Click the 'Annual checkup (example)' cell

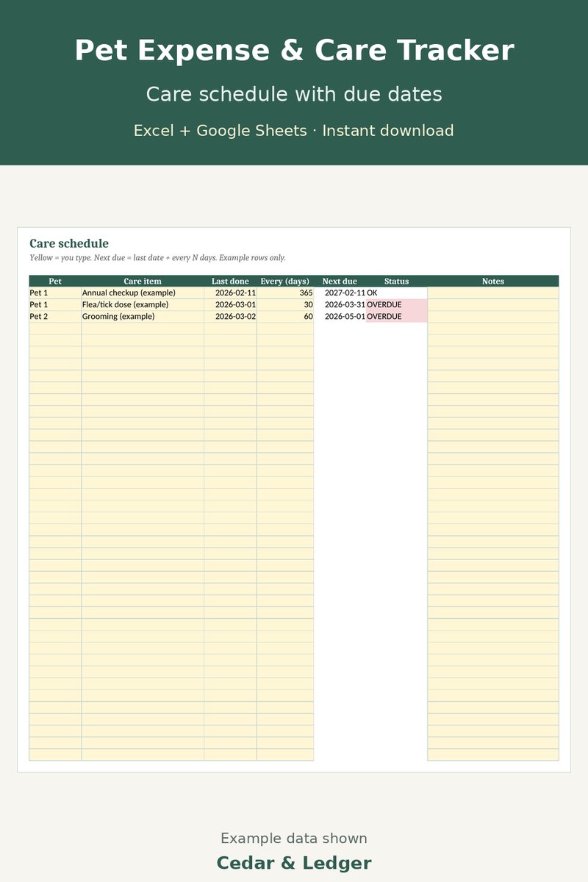pos(143,293)
